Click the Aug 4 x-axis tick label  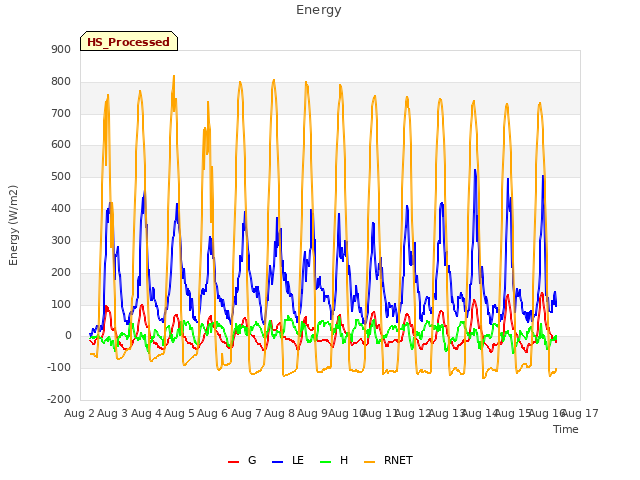click(146, 413)
